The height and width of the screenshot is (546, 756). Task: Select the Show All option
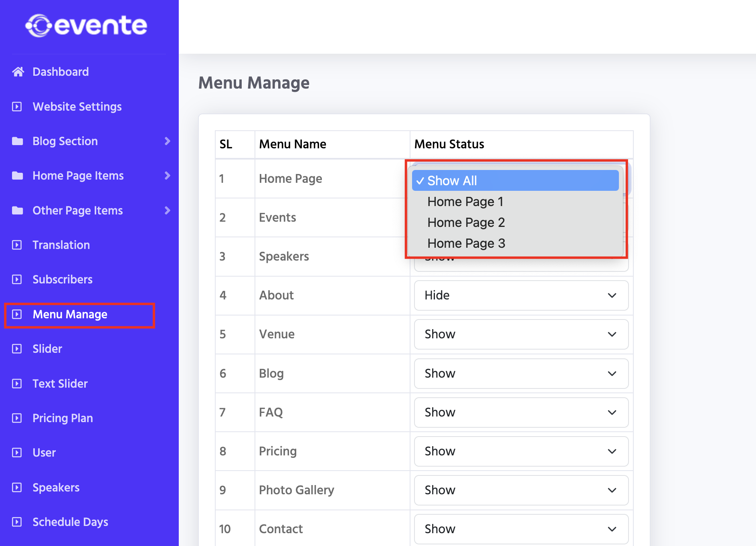point(452,181)
